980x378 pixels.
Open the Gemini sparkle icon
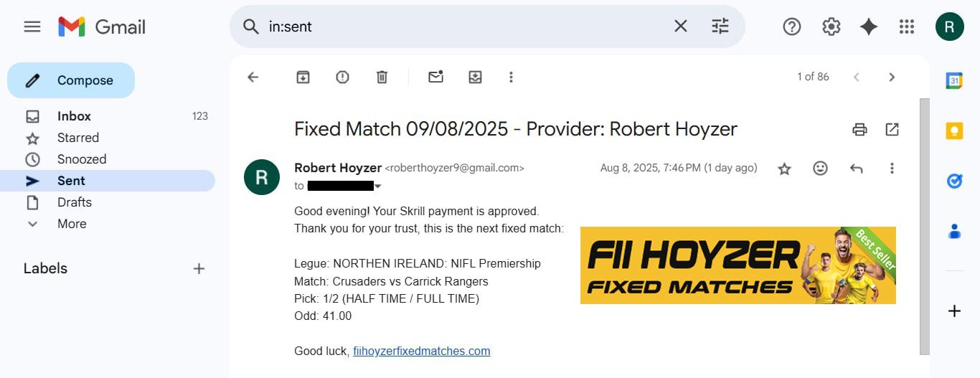[869, 27]
